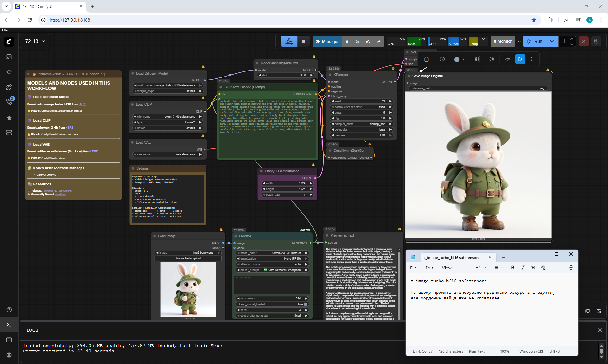Click the share arrow icon near Manager
The height and width of the screenshot is (364, 608).
coord(378,41)
